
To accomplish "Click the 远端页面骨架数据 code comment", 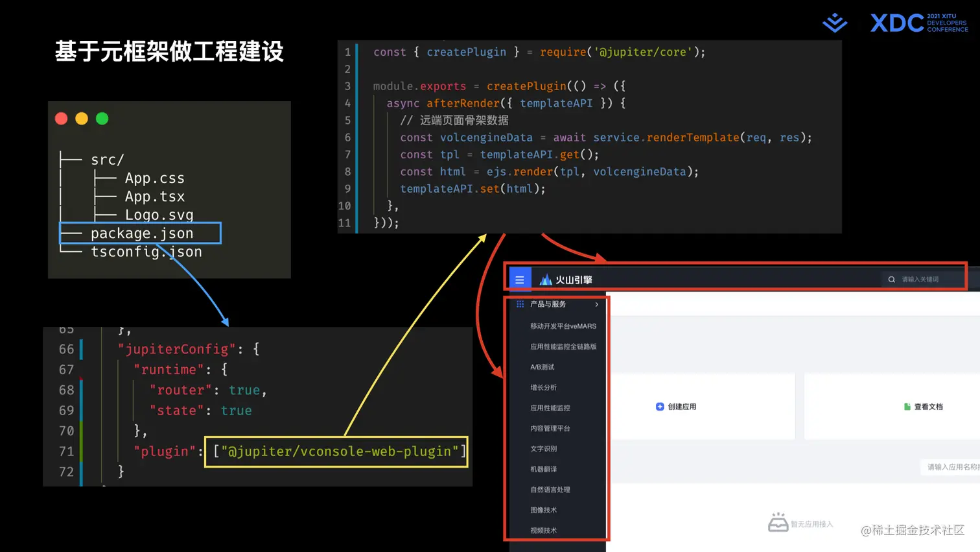I will click(x=464, y=121).
